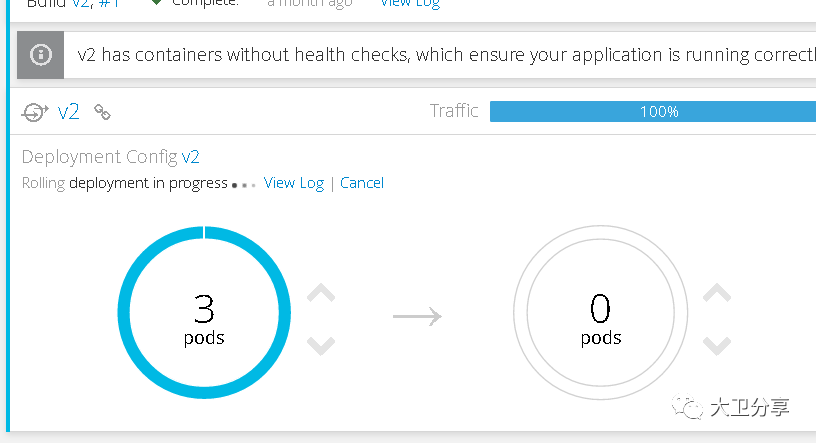Cancel the rolling deployment in progress
The width and height of the screenshot is (816, 443).
pyautogui.click(x=362, y=183)
